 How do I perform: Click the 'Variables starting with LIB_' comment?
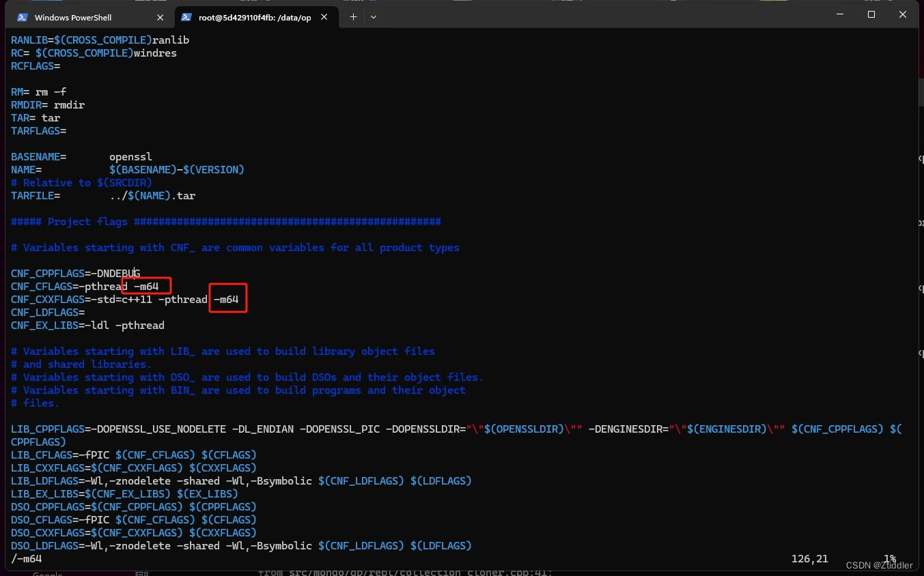point(223,351)
